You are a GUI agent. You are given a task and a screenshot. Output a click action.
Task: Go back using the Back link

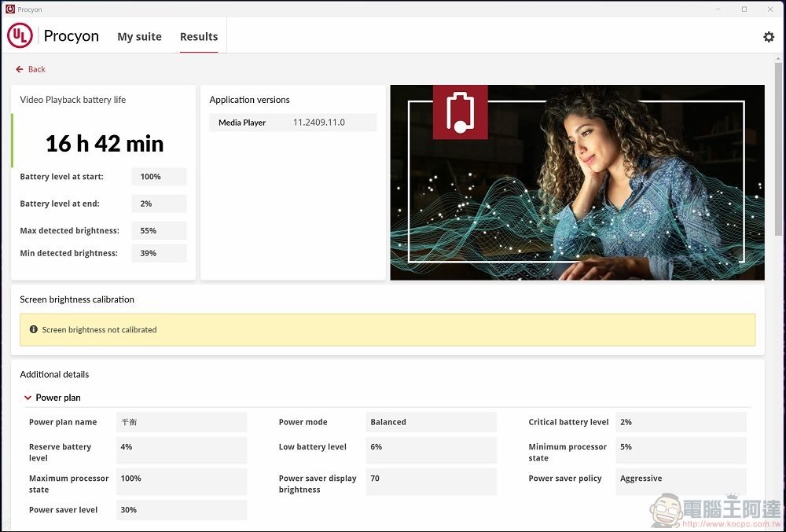pyautogui.click(x=31, y=69)
